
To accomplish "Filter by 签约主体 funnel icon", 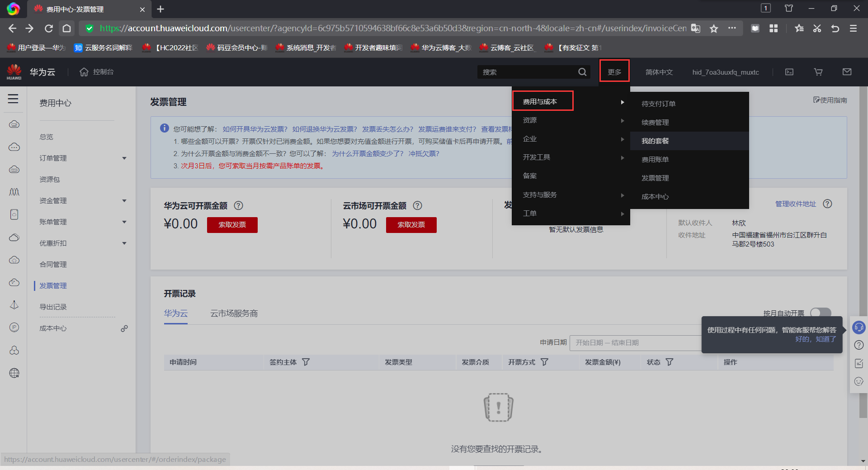I will point(306,362).
